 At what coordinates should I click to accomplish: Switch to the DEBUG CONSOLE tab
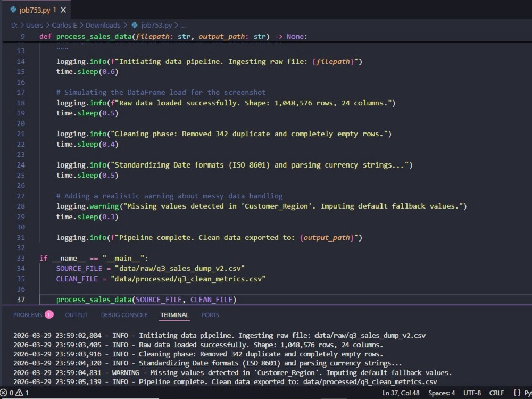coord(124,315)
